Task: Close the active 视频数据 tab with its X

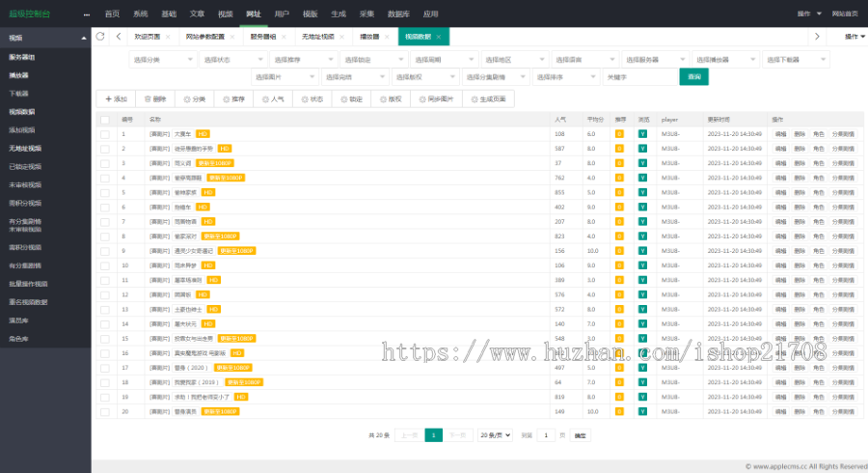Action: [x=439, y=37]
